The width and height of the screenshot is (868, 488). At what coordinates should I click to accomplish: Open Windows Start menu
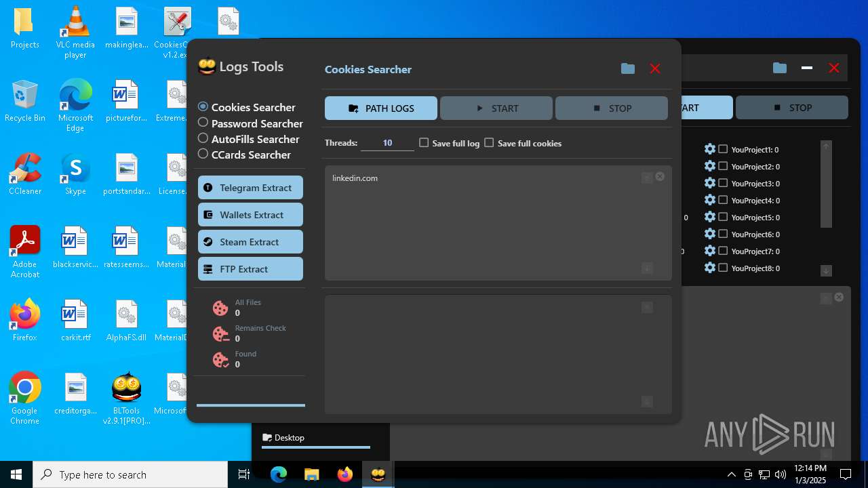pos(16,474)
